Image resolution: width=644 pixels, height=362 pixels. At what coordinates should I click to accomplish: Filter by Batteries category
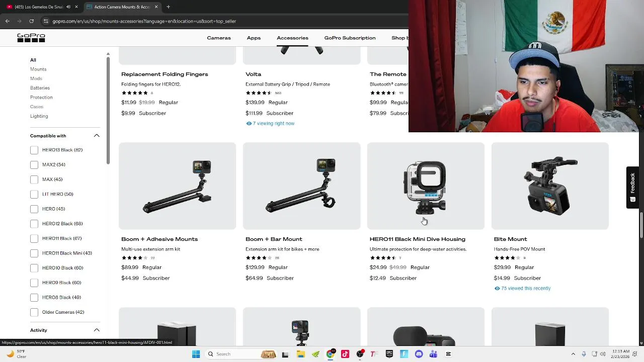(40, 88)
